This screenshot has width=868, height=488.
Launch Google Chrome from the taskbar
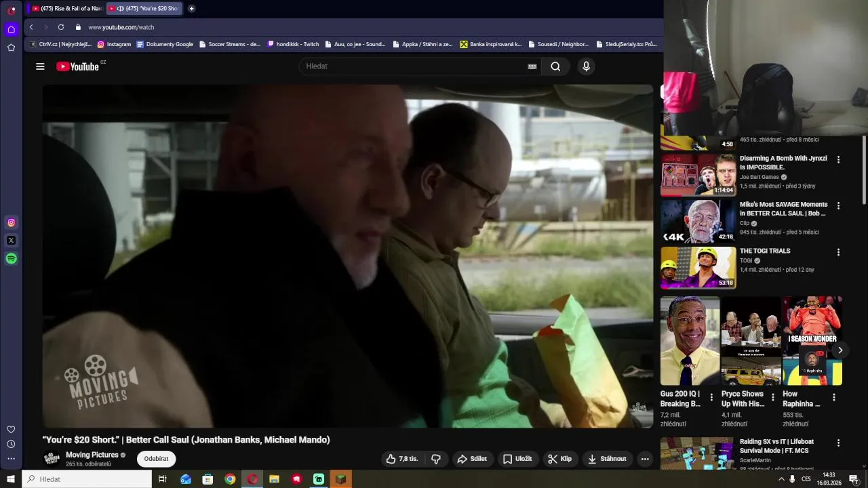point(230,479)
